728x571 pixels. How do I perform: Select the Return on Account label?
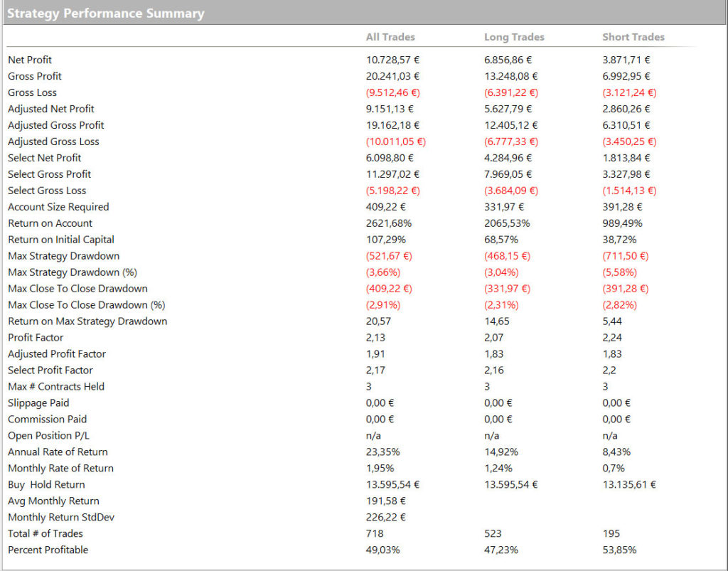point(50,223)
